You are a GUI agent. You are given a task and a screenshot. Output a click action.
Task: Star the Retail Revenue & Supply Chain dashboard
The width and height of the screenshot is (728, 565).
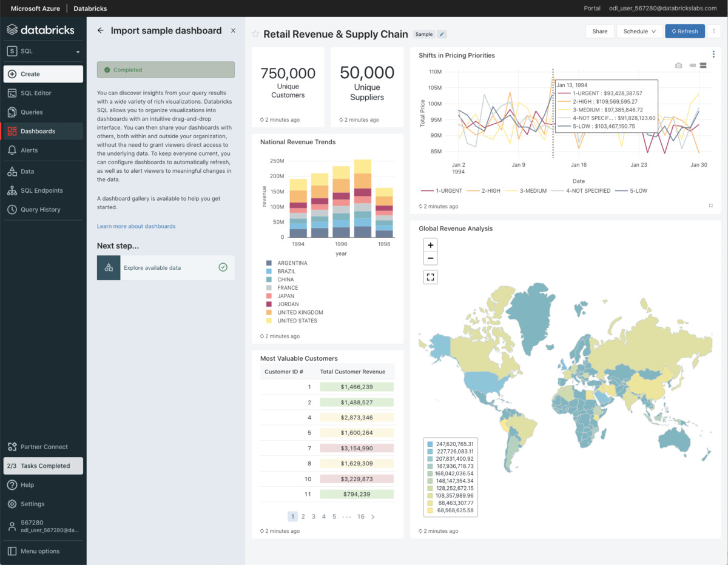click(254, 35)
